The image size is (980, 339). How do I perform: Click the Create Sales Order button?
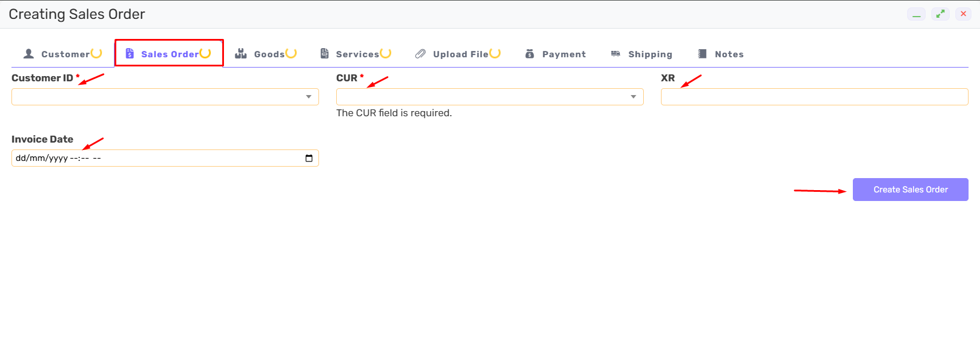pyautogui.click(x=910, y=190)
